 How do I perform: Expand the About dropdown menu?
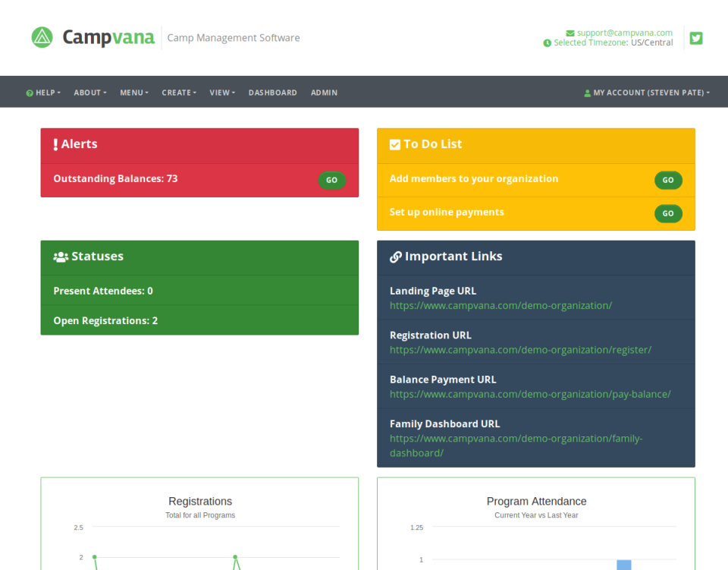coord(90,93)
